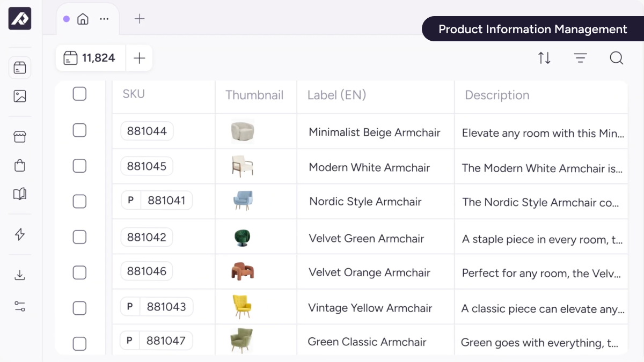Image resolution: width=644 pixels, height=362 pixels.
Task: Click the P badge on SKU 881041
Action: [130, 201]
